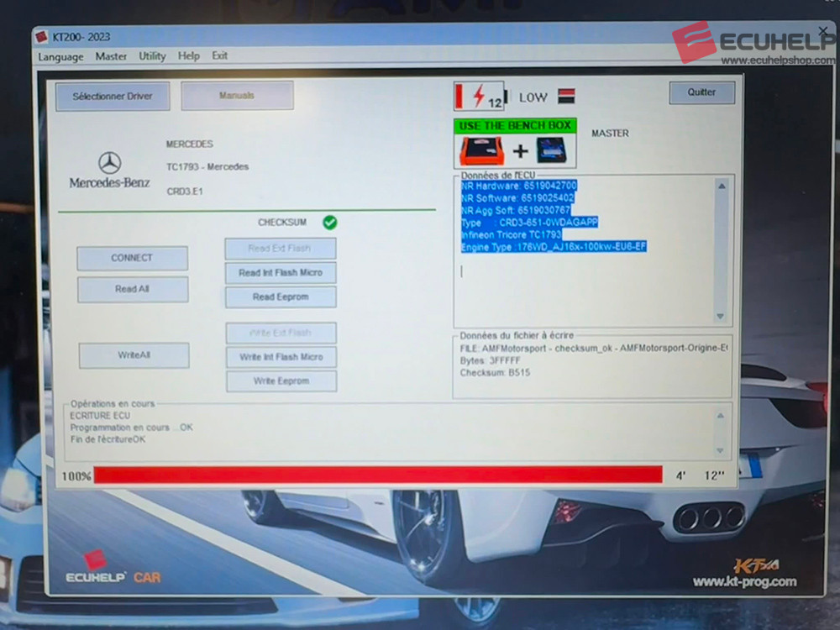840x630 pixels.
Task: Open the Language menu
Action: (60, 57)
